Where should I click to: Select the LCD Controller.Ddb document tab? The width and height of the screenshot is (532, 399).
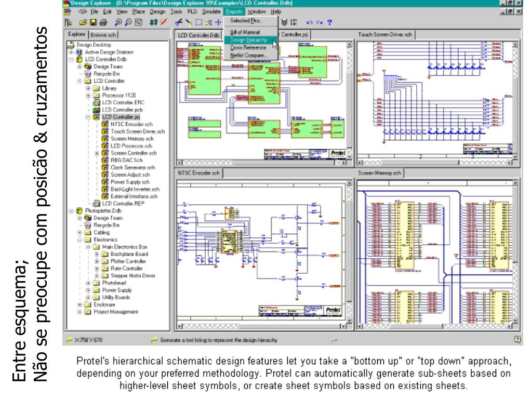198,35
